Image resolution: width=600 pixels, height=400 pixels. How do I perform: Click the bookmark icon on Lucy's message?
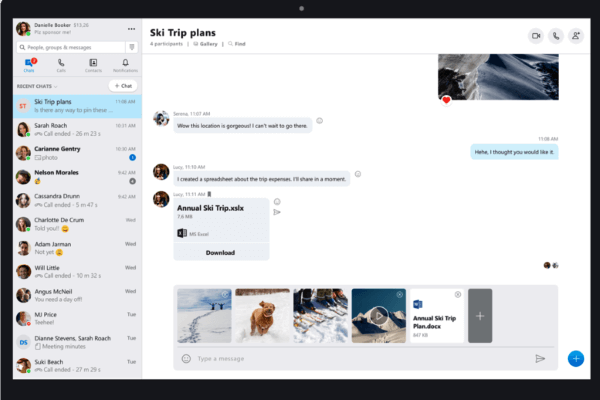coord(209,194)
